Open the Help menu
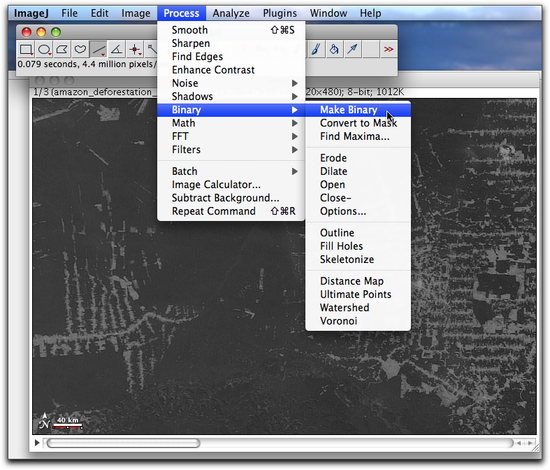 click(370, 13)
